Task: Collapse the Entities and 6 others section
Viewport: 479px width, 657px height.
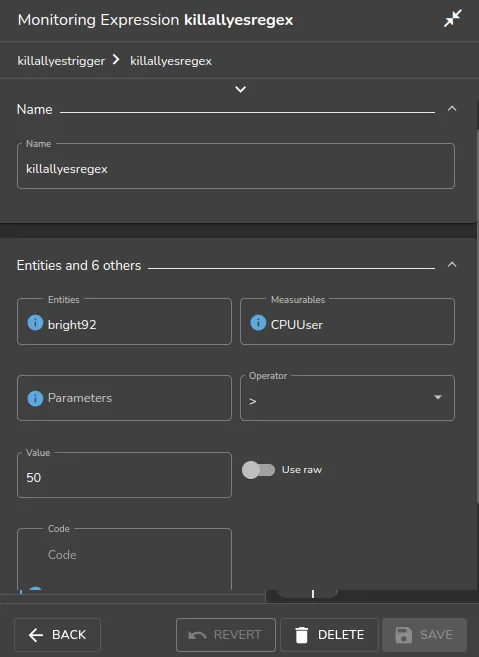Action: (452, 264)
